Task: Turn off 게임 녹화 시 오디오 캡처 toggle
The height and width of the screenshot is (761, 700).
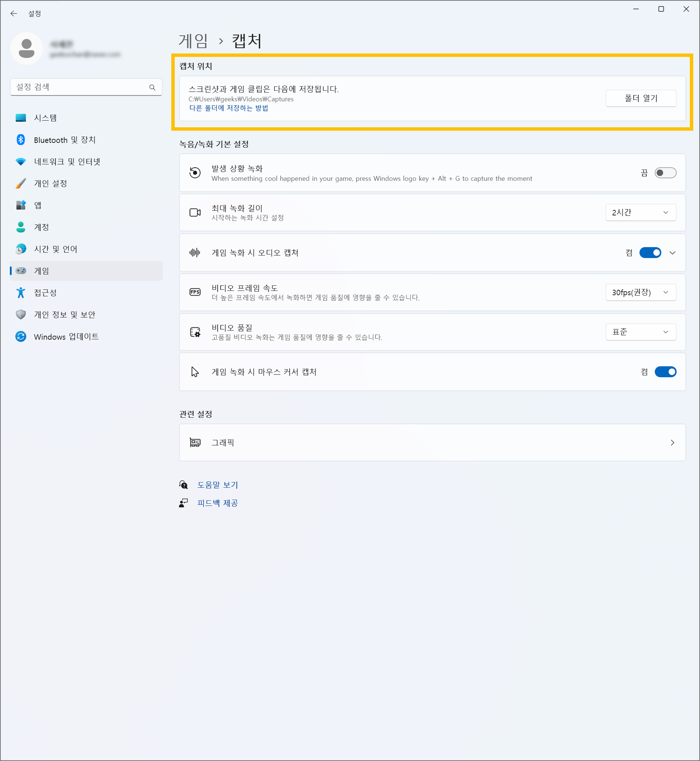Action: tap(650, 252)
